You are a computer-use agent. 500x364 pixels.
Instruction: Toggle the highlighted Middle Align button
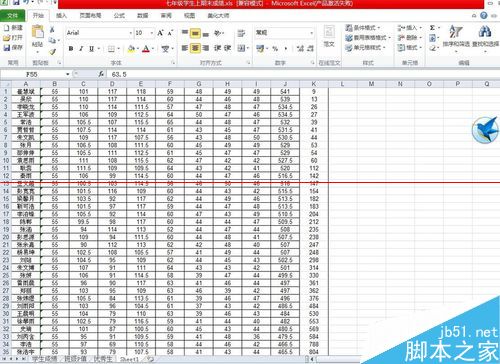pyautogui.click(x=195, y=33)
